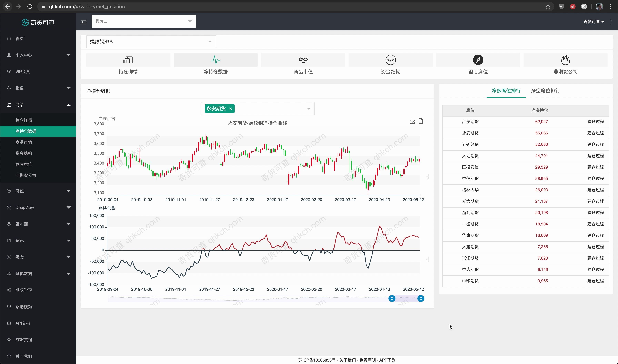Open 关于我们 sidebar item
618x364 pixels.
point(38,356)
